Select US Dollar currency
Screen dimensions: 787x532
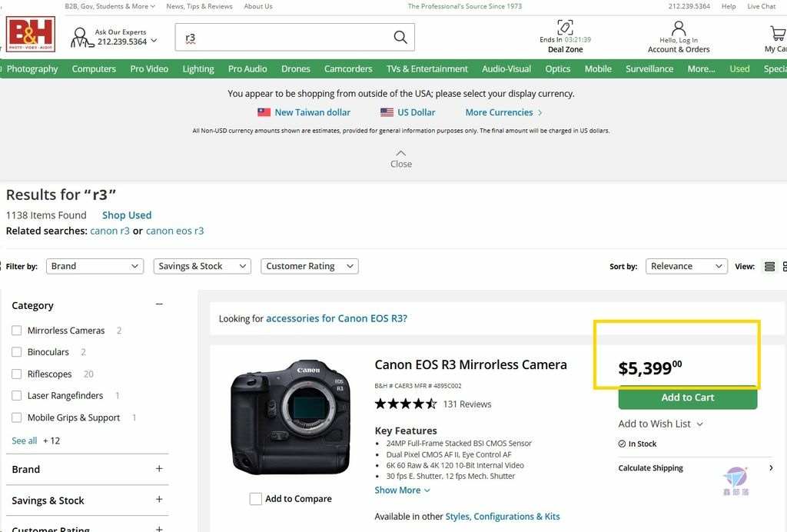coord(416,112)
